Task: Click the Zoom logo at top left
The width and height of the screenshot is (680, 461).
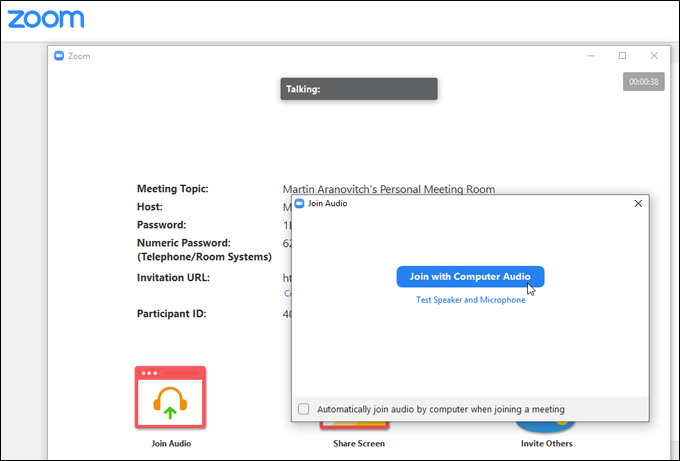Action: pos(46,19)
